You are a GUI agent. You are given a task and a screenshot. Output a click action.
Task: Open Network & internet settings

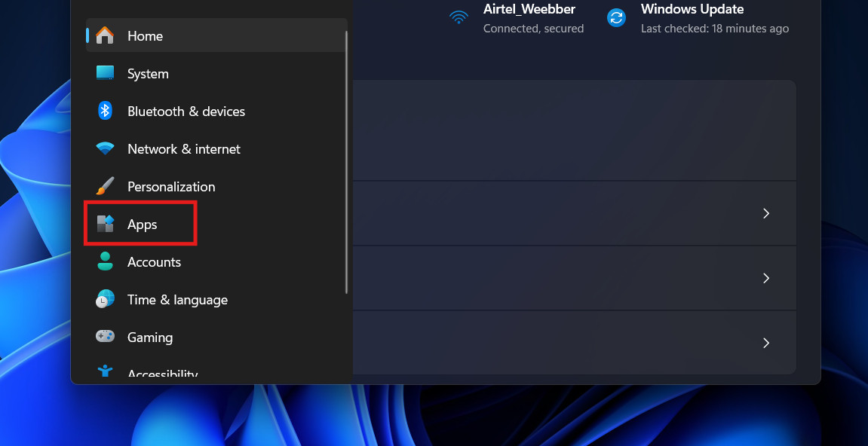click(184, 148)
